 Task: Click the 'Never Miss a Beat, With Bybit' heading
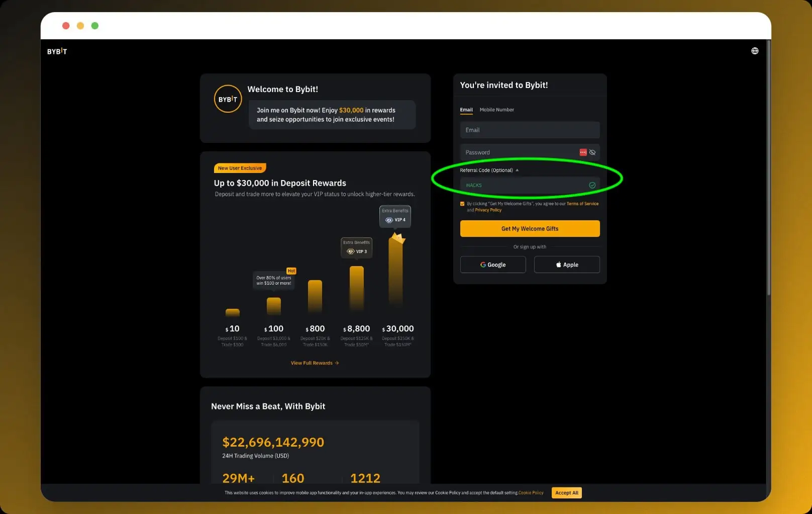[x=268, y=406]
